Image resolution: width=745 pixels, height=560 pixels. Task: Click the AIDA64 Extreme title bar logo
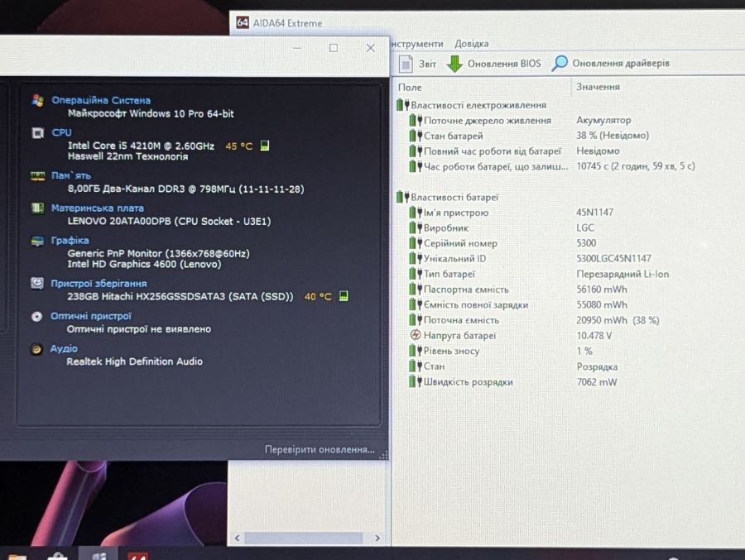[x=243, y=22]
